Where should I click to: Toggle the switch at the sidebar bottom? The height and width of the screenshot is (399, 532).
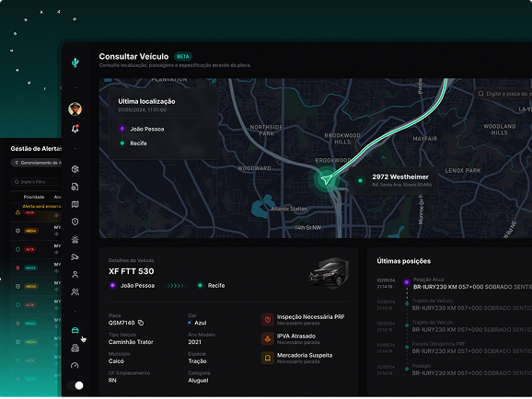(x=75, y=385)
